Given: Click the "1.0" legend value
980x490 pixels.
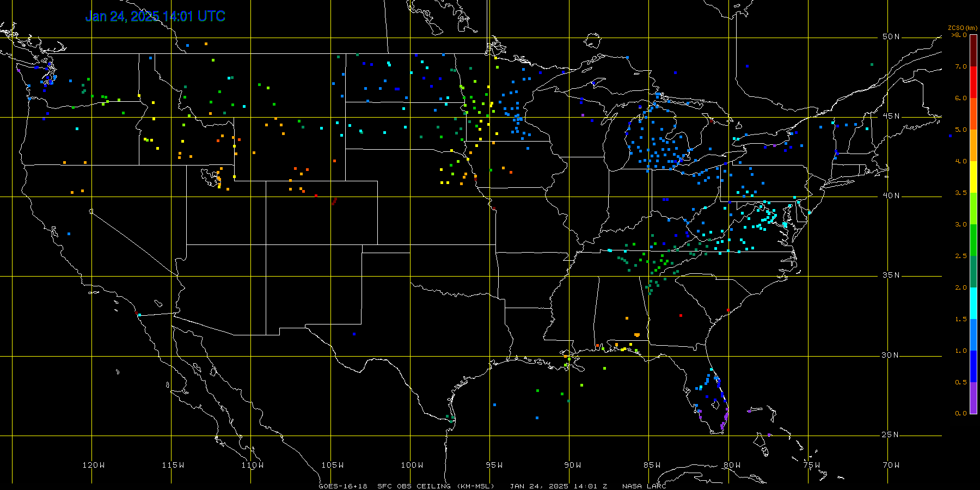Looking at the screenshot, I should click(961, 351).
